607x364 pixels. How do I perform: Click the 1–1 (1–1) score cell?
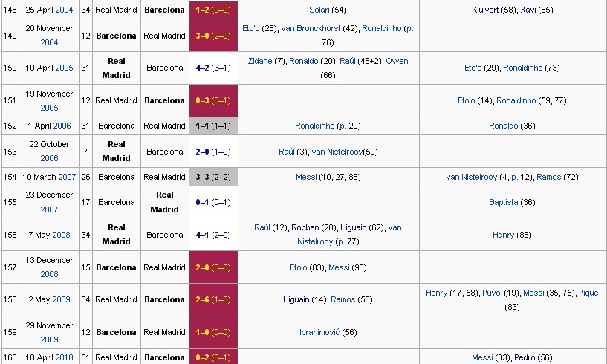point(213,126)
